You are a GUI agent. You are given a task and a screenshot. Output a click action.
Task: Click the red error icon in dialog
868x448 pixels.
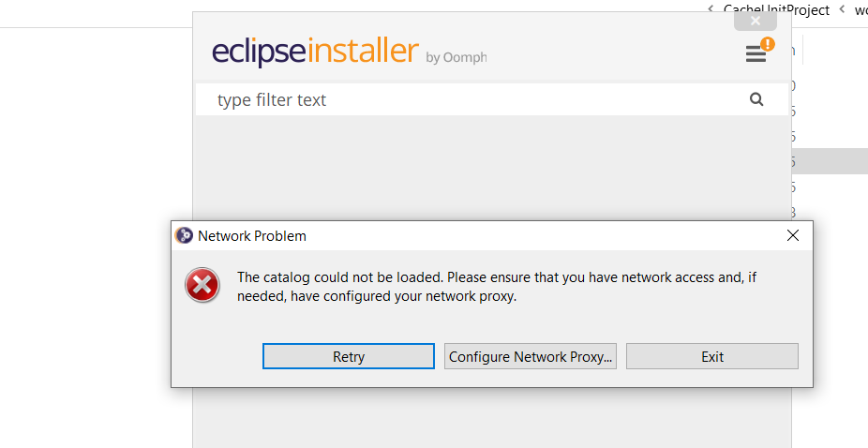pyautogui.click(x=202, y=285)
